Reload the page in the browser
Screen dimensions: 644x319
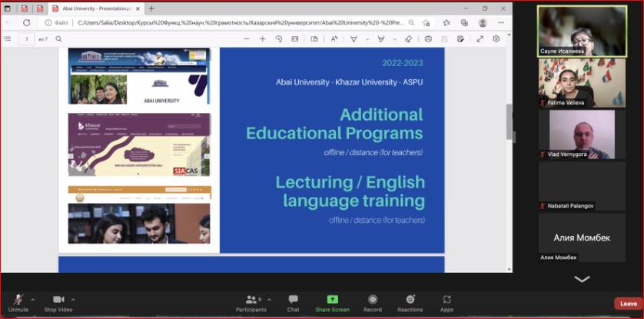tap(27, 23)
